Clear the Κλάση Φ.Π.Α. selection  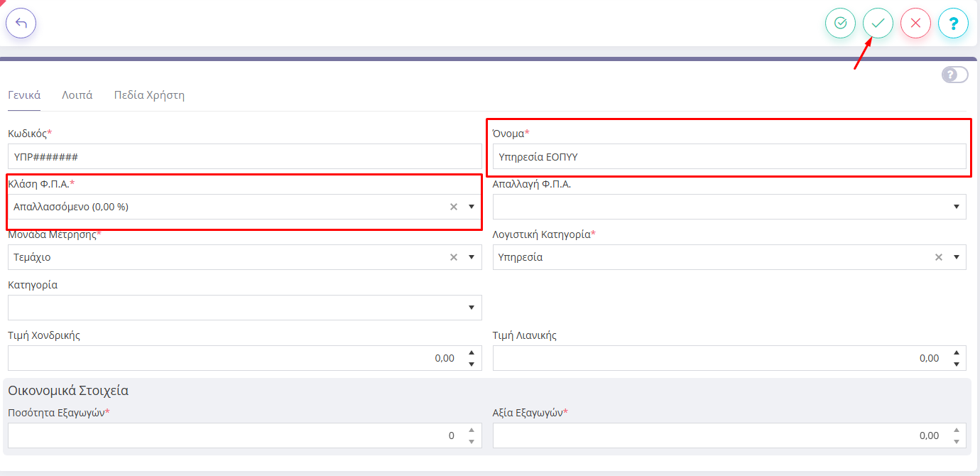tap(454, 207)
